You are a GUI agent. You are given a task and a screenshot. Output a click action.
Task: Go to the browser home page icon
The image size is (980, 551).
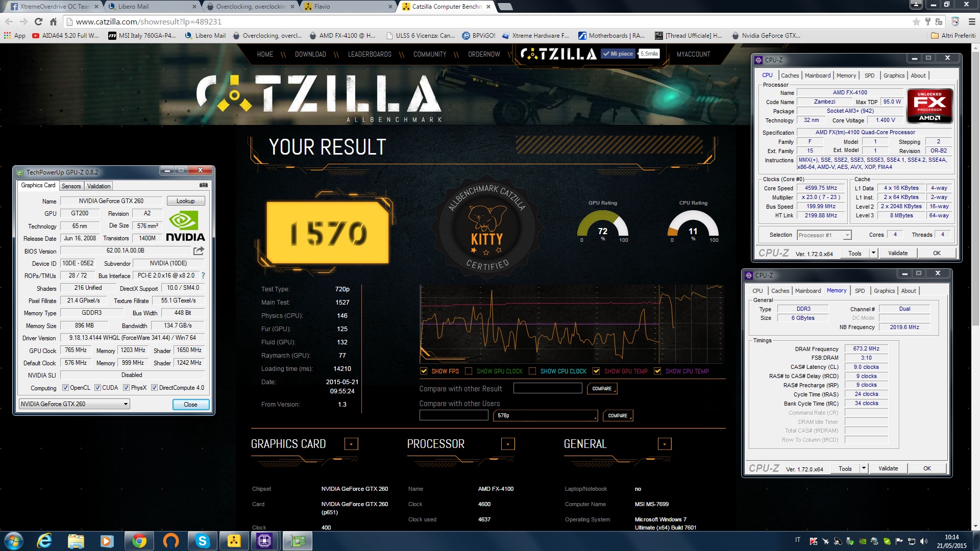tap(53, 21)
